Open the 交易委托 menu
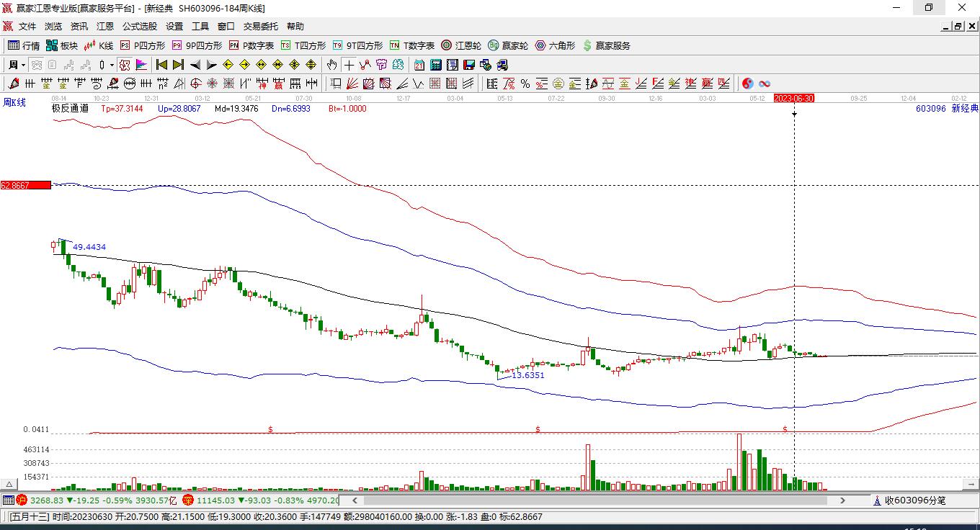Viewport: 980px width, 530px height. [261, 27]
